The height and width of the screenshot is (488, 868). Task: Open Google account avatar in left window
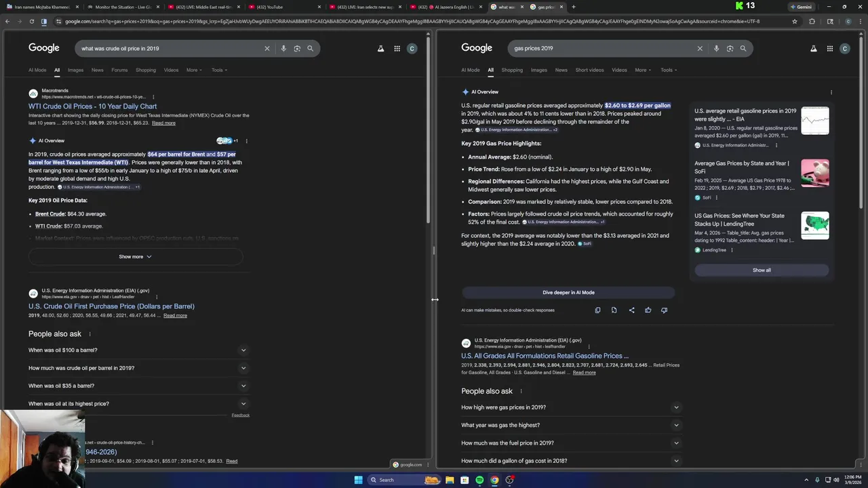click(x=412, y=48)
